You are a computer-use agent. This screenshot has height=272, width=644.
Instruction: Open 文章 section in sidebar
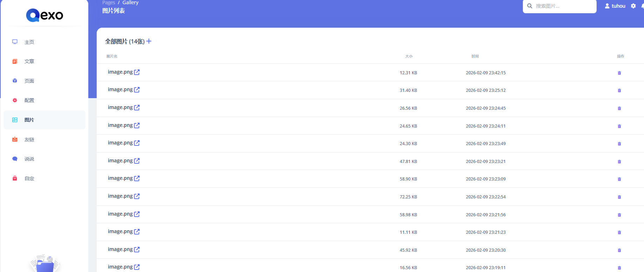point(29,61)
